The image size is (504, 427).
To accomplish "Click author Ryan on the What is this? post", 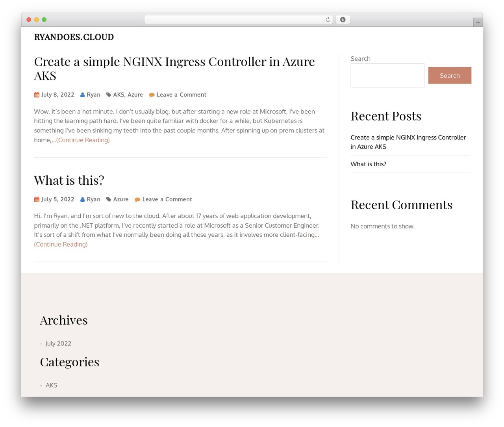I will 94,199.
